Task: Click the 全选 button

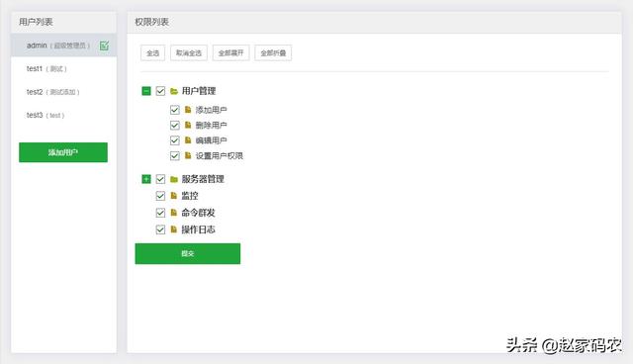Action: pos(152,52)
